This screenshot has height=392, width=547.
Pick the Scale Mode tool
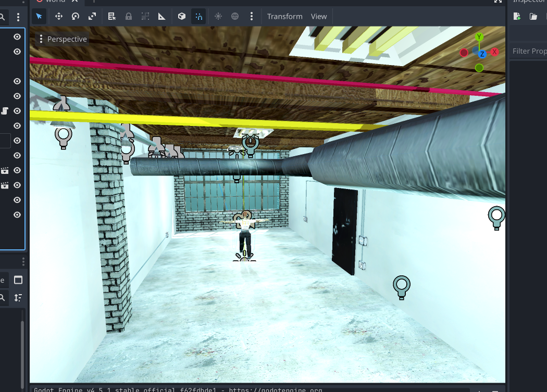pyautogui.click(x=92, y=17)
